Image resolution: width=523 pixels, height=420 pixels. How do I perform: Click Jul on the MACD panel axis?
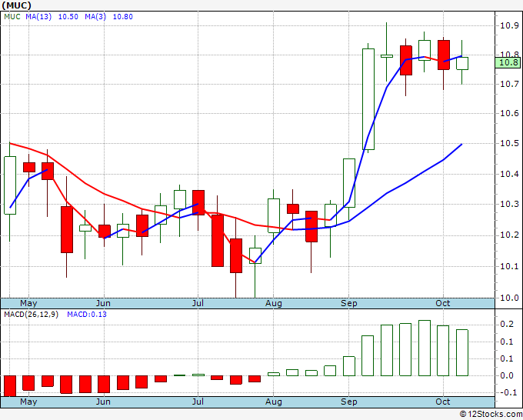click(198, 402)
